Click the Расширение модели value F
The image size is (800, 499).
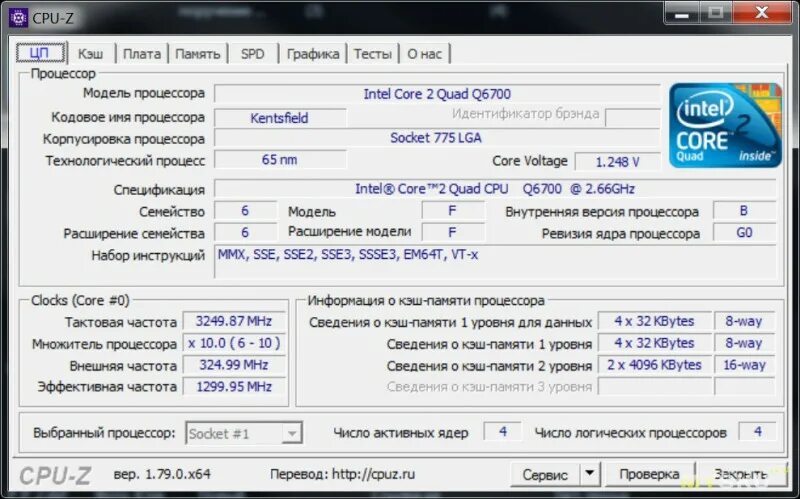click(453, 233)
